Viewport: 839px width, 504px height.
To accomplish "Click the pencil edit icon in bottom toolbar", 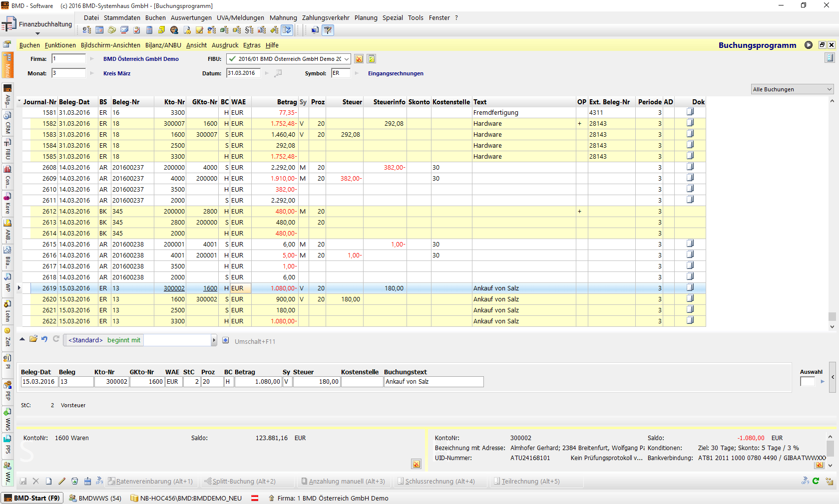I will (62, 481).
